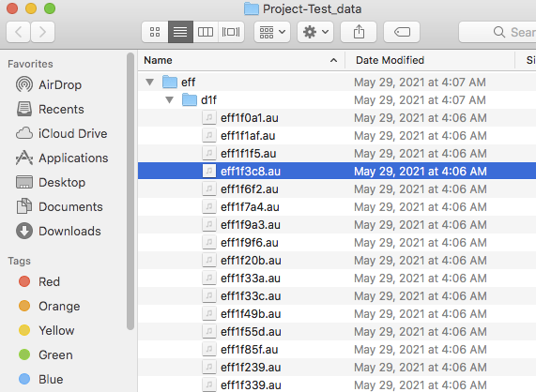Open the Action gear menu
Image resolution: width=536 pixels, height=392 pixels.
click(315, 32)
